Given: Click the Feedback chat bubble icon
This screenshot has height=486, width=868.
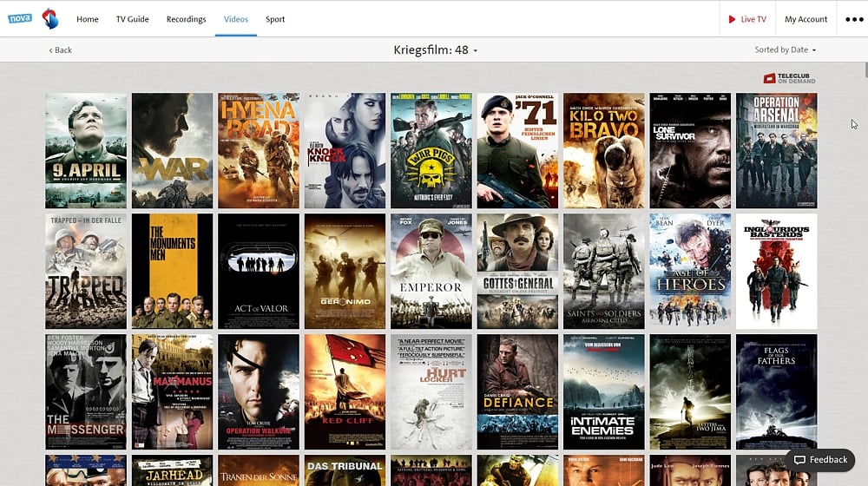Looking at the screenshot, I should point(799,460).
